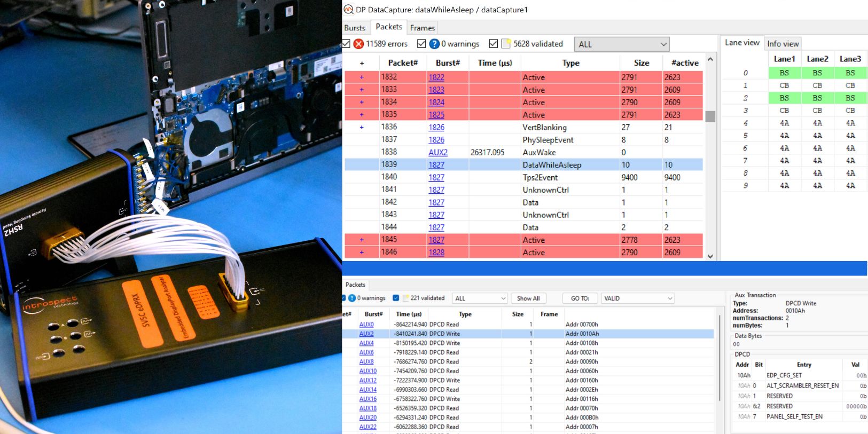Click the validated page icon next to 5628 validated
This screenshot has height=434, width=868.
click(506, 44)
